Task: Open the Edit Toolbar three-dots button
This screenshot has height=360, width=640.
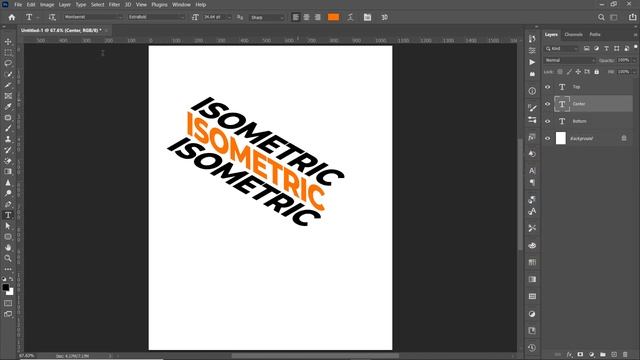Action: 8,269
